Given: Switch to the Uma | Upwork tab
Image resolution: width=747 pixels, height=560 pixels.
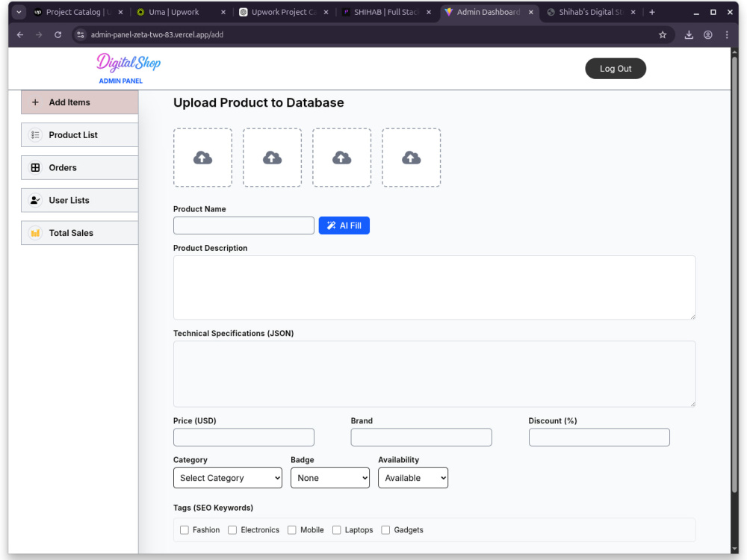Looking at the screenshot, I should [x=179, y=12].
